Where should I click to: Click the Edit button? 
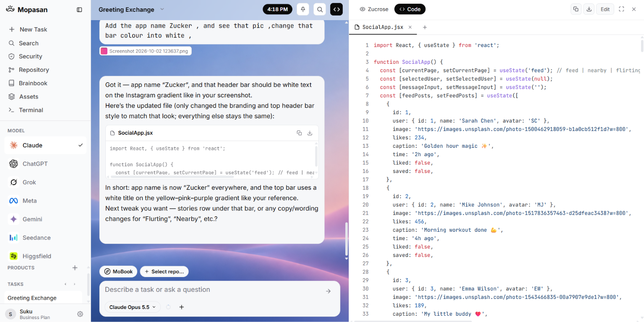(605, 9)
